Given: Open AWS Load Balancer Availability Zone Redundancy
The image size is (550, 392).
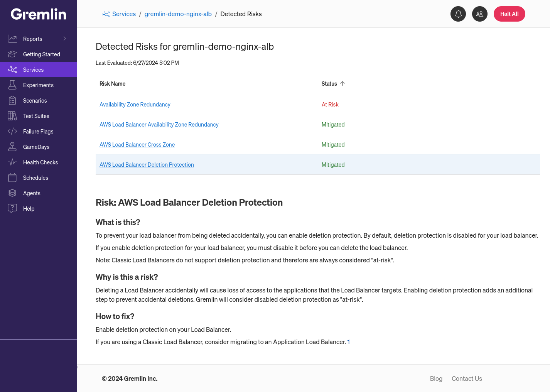Looking at the screenshot, I should 159,124.
